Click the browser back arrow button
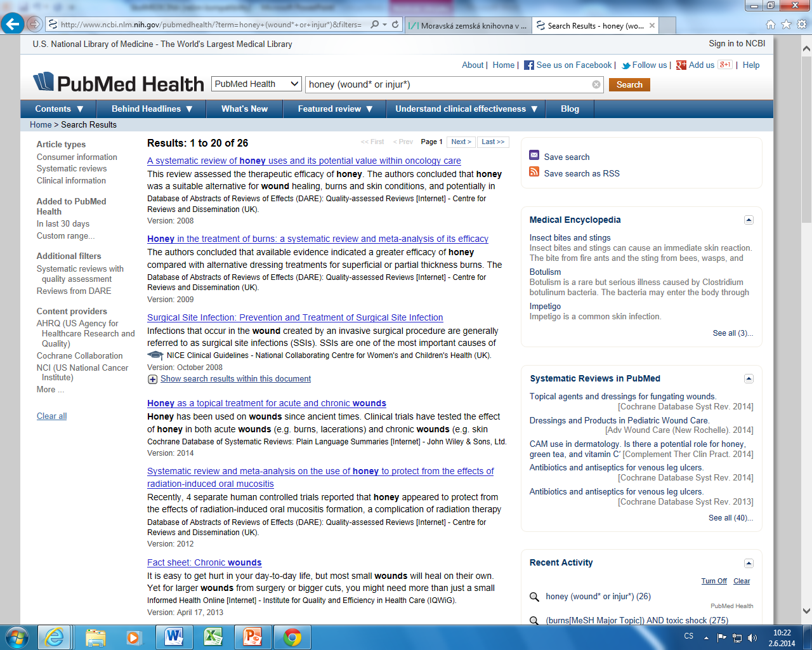812x650 pixels. click(13, 24)
